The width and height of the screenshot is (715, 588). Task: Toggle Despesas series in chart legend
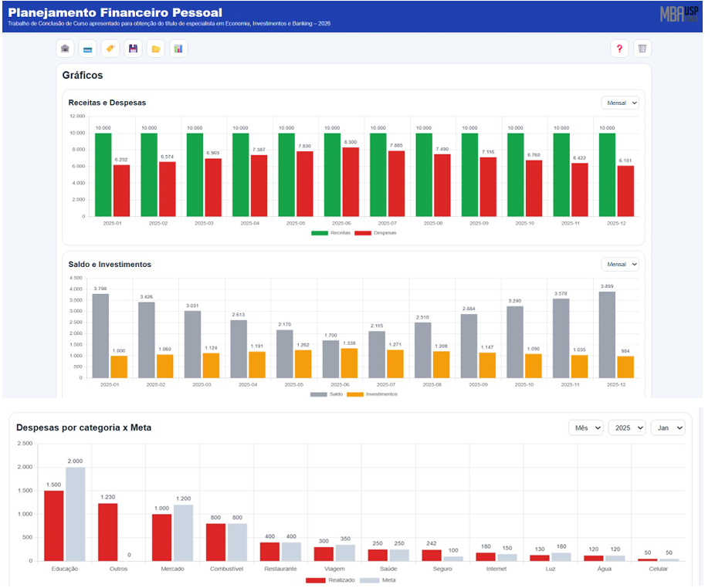(375, 233)
